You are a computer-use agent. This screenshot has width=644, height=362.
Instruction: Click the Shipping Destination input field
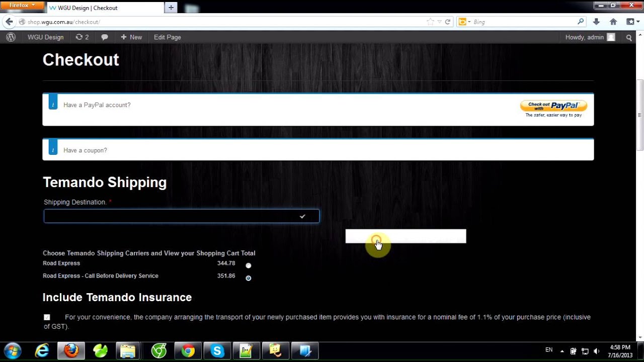182,216
